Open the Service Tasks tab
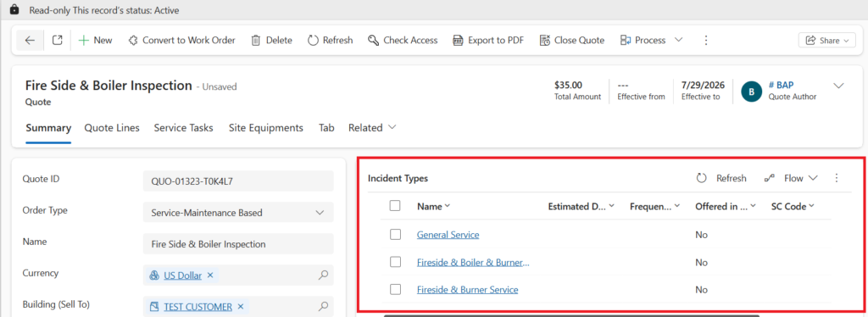Viewport: 868px width, 317px height. click(183, 128)
